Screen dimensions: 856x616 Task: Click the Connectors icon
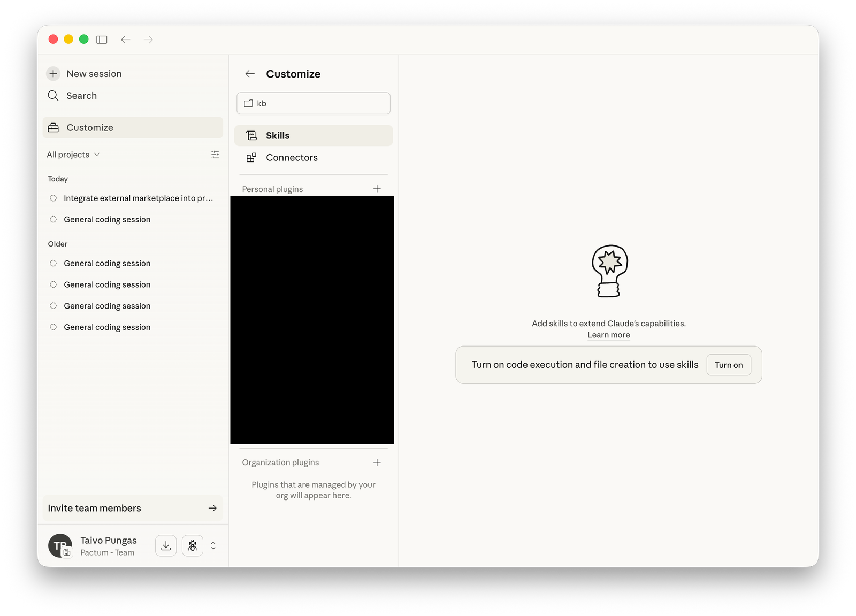(x=251, y=157)
